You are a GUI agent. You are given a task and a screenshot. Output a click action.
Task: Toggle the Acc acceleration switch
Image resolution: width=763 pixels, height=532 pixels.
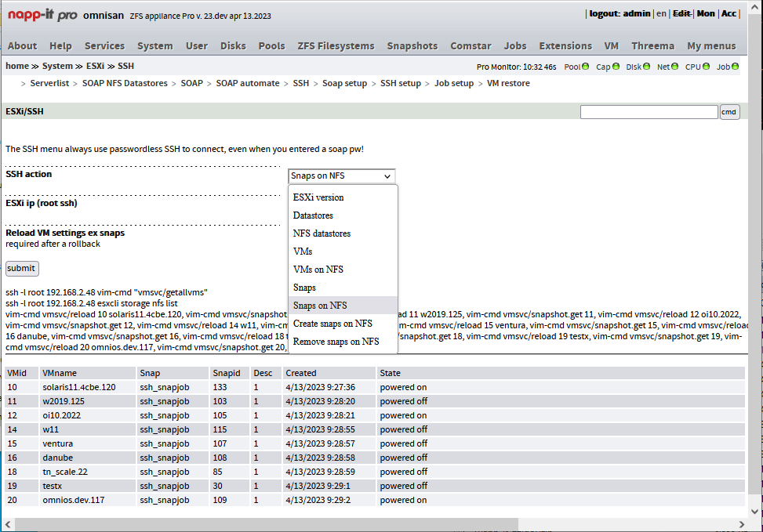coord(728,14)
